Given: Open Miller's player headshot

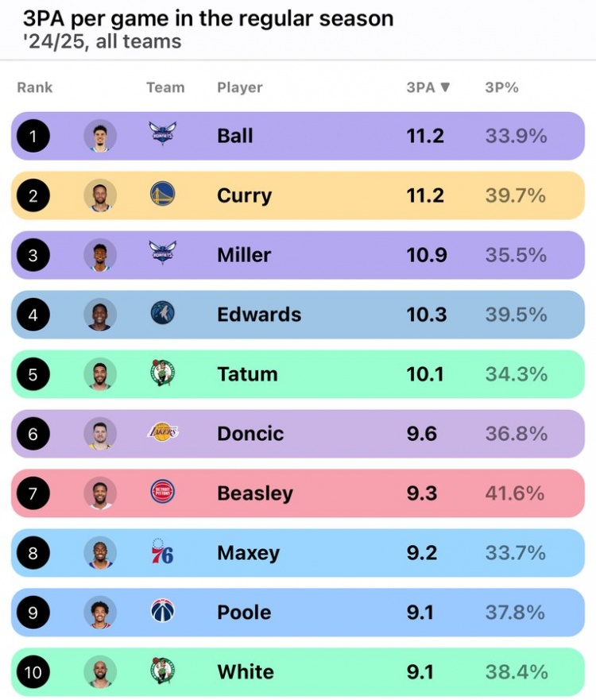Looking at the screenshot, I should click(100, 254).
